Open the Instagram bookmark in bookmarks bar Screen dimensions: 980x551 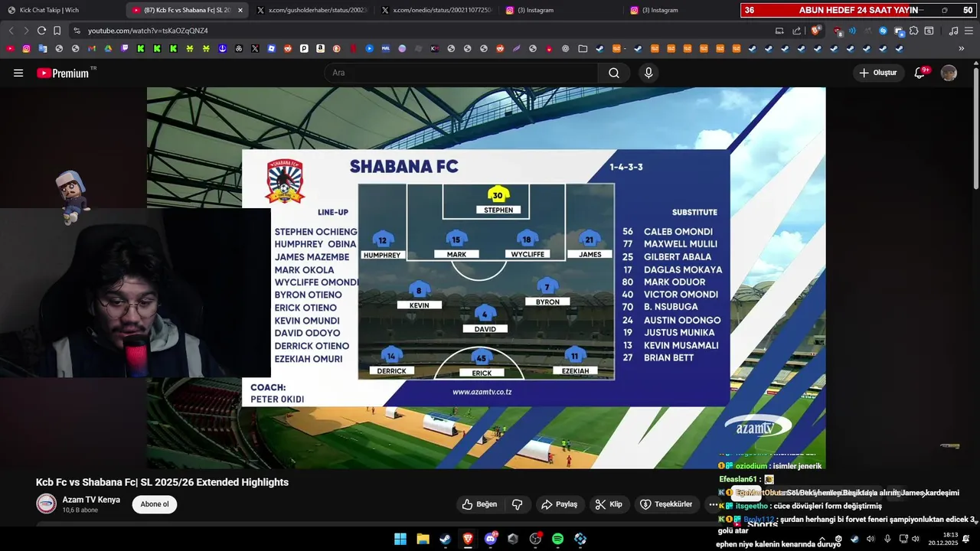point(26,48)
